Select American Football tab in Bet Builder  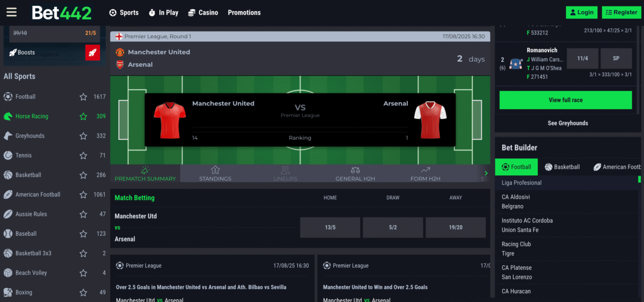point(617,167)
